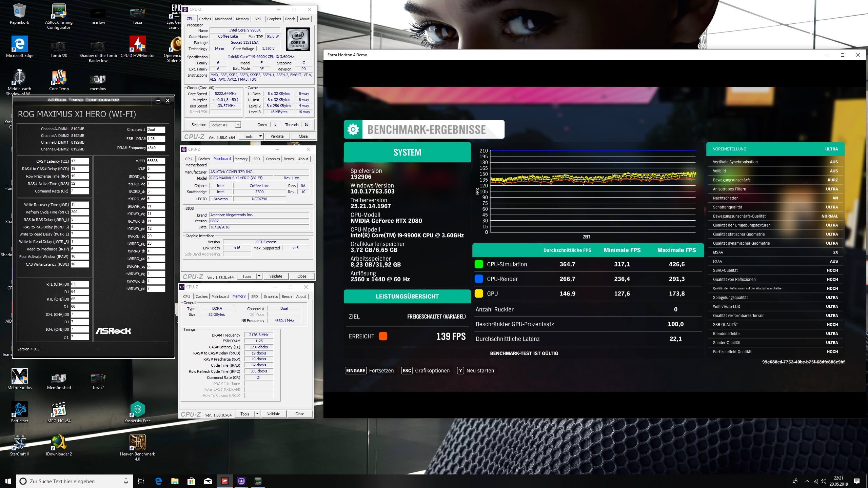Click the CAS# Latency (tCL) value field
This screenshot has height=488, width=868.
pyautogui.click(x=79, y=161)
